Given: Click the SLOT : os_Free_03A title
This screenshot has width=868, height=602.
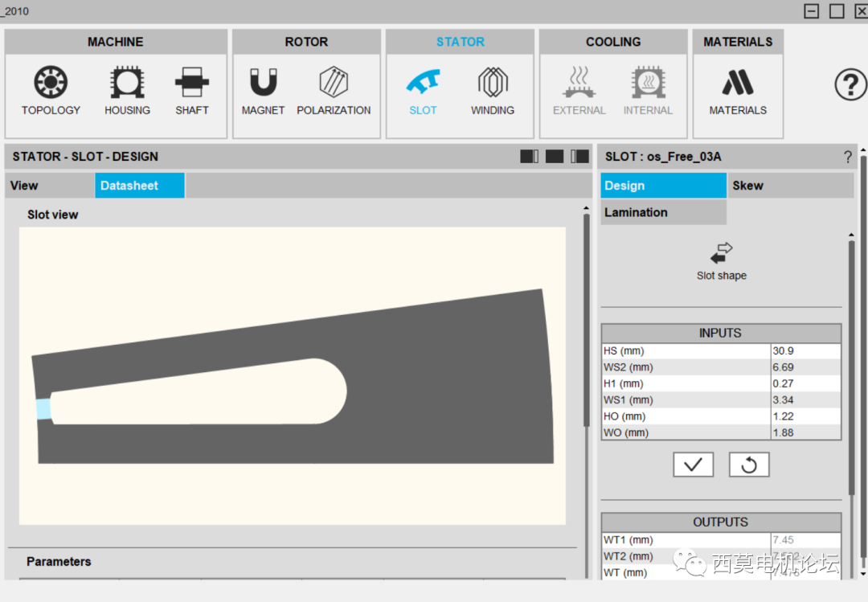Looking at the screenshot, I should point(663,157).
